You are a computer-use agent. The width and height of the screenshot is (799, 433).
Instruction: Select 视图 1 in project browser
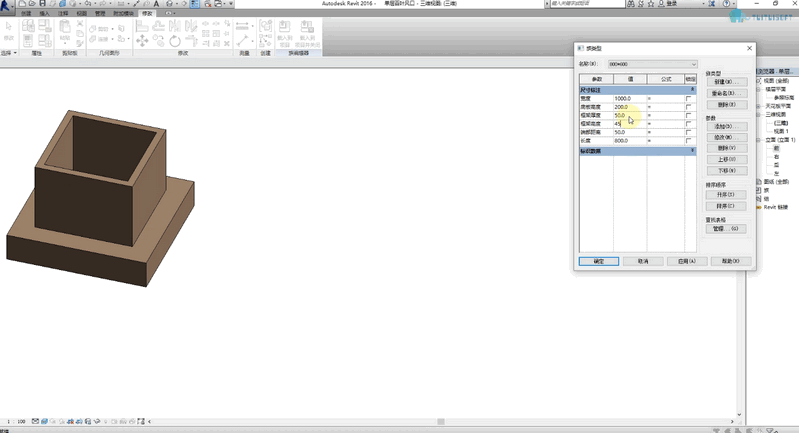[x=781, y=131]
